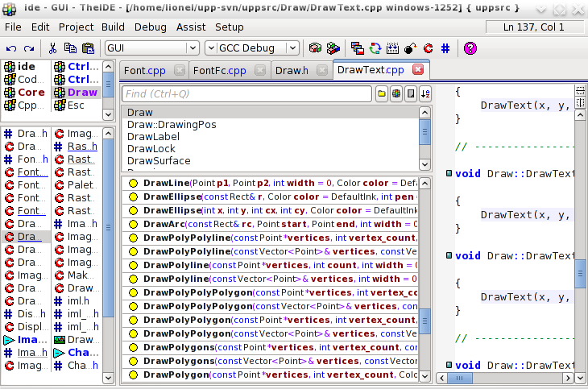Click the scissors Cut icon
The height and width of the screenshot is (389, 588).
tap(52, 48)
